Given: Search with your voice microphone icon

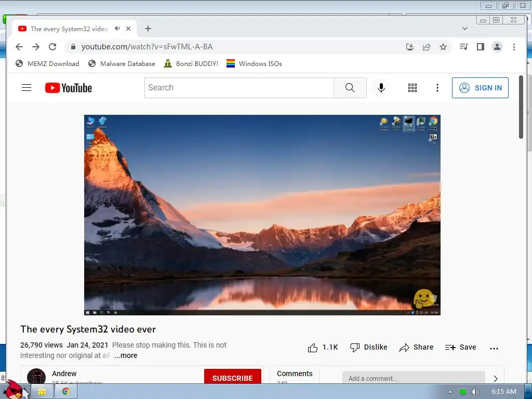Looking at the screenshot, I should 381,87.
